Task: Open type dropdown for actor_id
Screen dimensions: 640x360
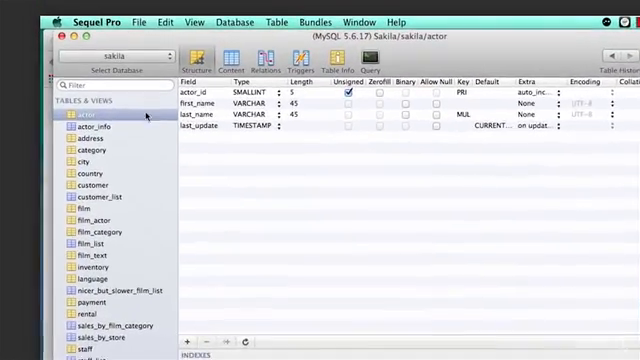Action: 279,93
